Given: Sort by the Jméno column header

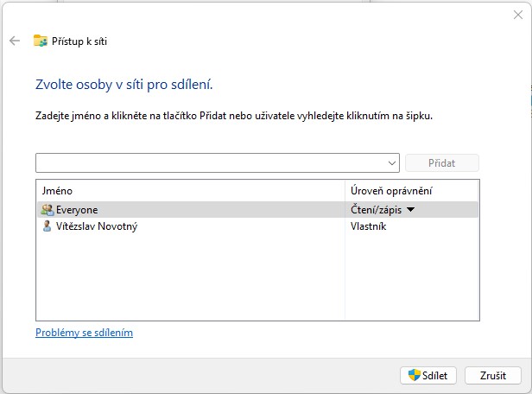Looking at the screenshot, I should pyautogui.click(x=190, y=190).
